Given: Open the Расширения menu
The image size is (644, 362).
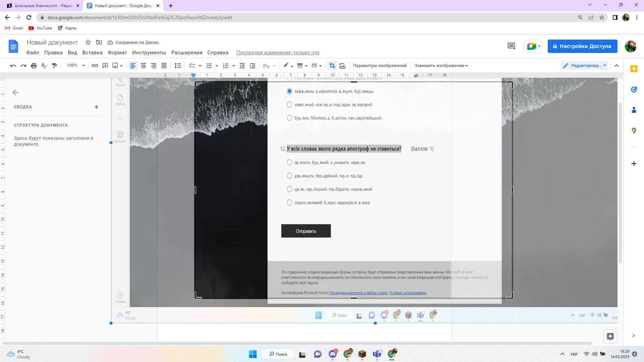Looking at the screenshot, I should pyautogui.click(x=187, y=53).
